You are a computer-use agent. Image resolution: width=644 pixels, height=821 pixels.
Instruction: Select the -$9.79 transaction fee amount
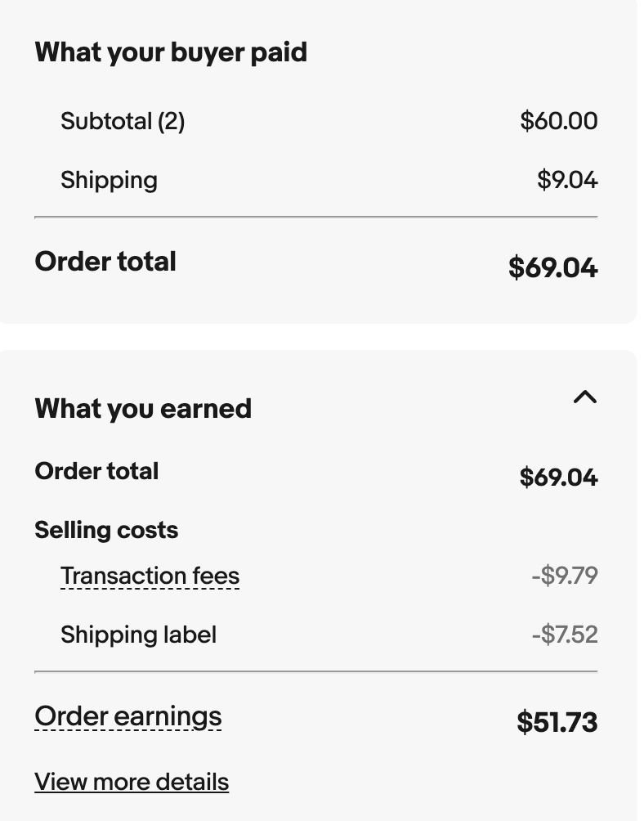[565, 576]
